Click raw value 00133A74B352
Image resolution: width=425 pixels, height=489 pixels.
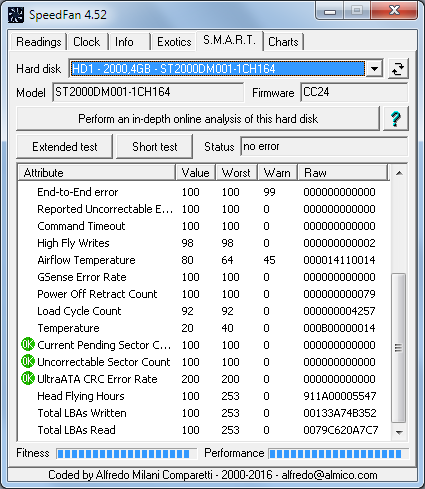point(340,413)
